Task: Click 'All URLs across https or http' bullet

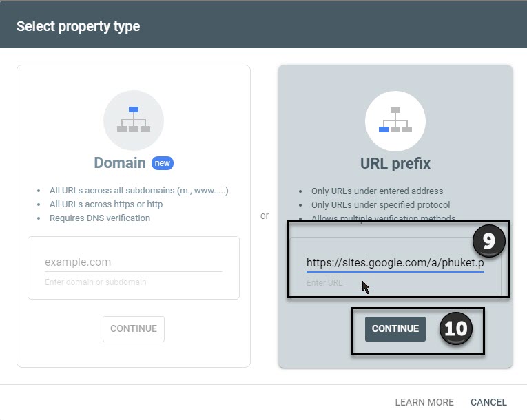Action: click(x=106, y=204)
